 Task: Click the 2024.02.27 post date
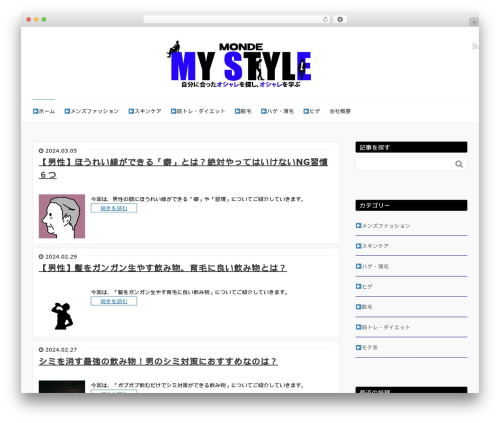[x=58, y=350]
